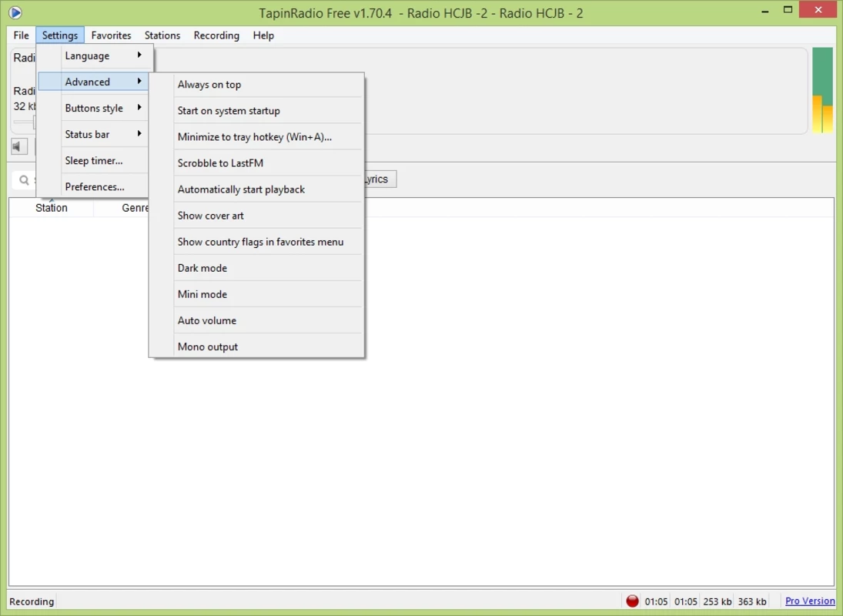Open Preferences from Settings menu
This screenshot has height=616, width=843.
pos(95,186)
